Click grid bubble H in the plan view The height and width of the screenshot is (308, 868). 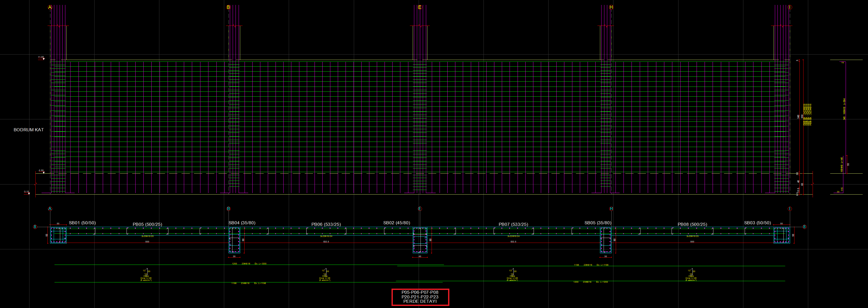(611, 209)
